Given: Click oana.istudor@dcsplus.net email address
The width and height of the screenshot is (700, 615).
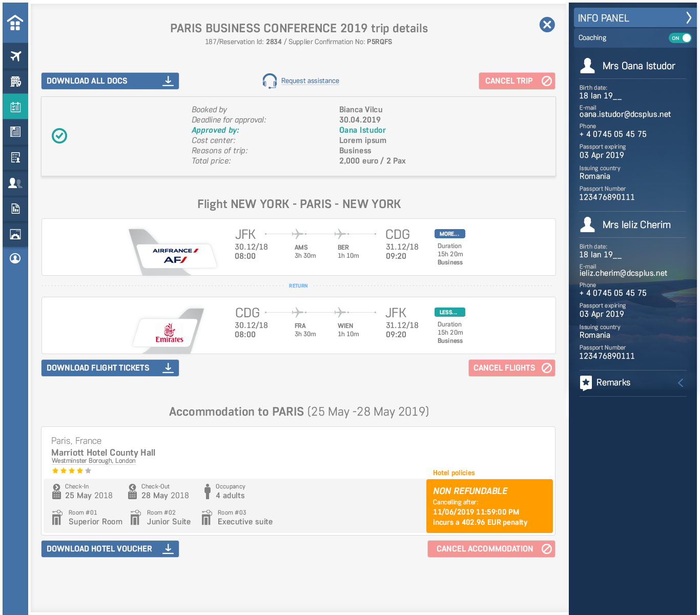Looking at the screenshot, I should (x=625, y=114).
